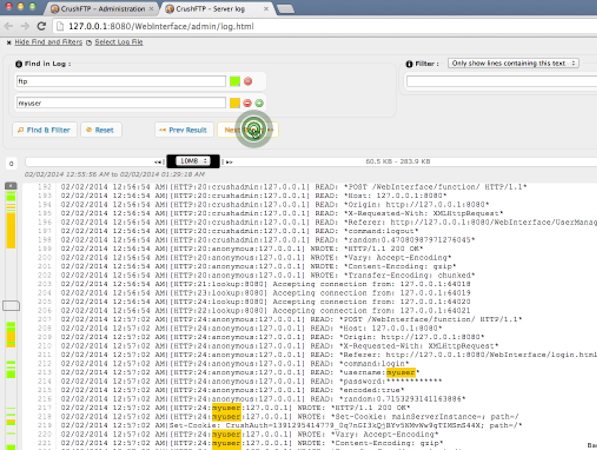Screen dimensions: 597x450
Task: Close the CrushFTP - Server log tab
Action: pyautogui.click(x=266, y=8)
